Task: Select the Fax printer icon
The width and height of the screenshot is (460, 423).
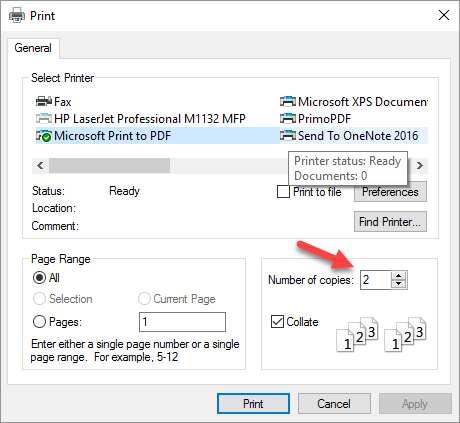Action: pos(44,101)
